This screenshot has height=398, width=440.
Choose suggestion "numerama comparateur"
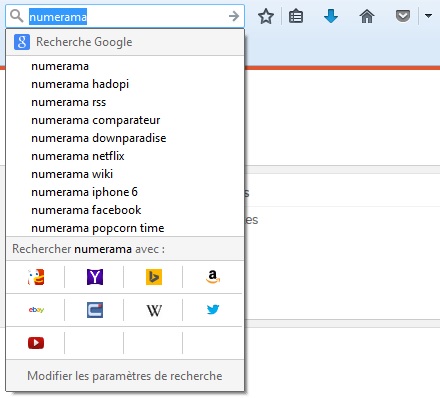(125, 120)
